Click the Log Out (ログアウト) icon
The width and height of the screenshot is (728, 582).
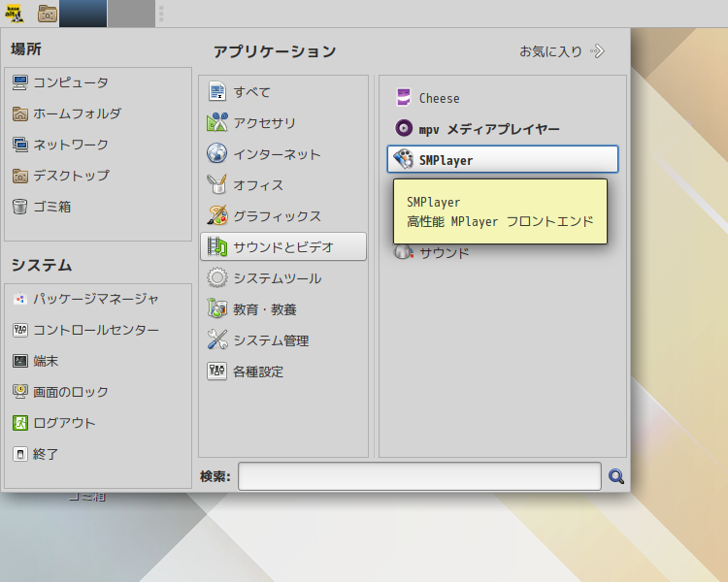(20, 423)
